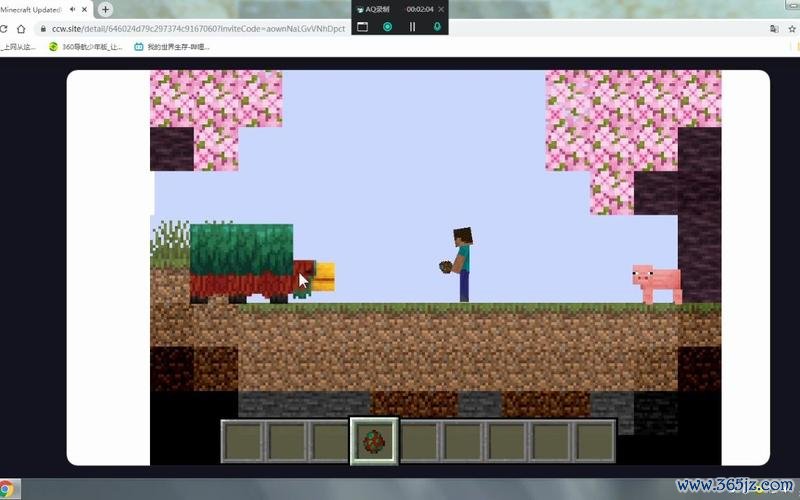800x500 pixels.
Task: Open a new browser tab
Action: pos(106,9)
